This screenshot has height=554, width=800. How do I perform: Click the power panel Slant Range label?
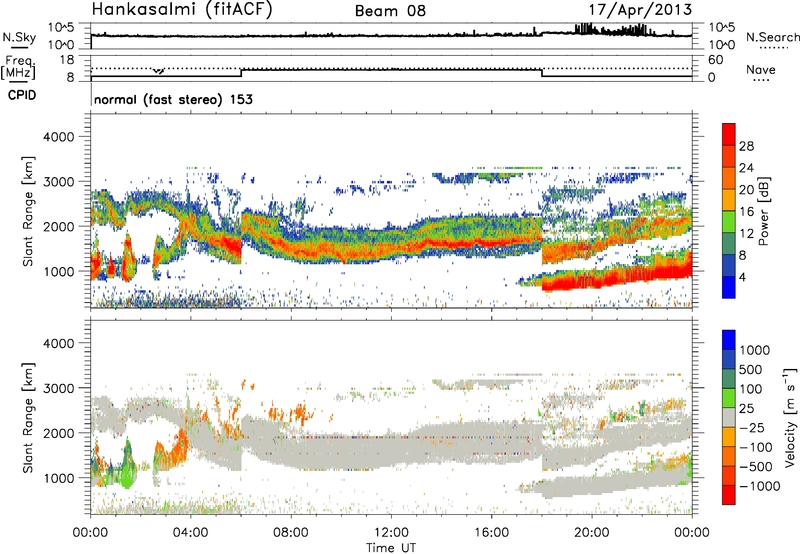(29, 211)
